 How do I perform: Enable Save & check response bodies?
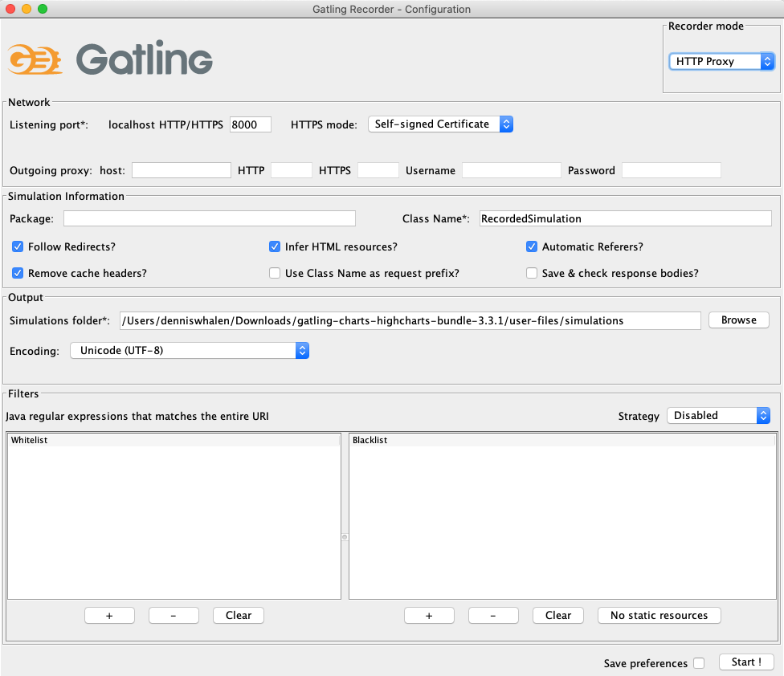pyautogui.click(x=532, y=273)
